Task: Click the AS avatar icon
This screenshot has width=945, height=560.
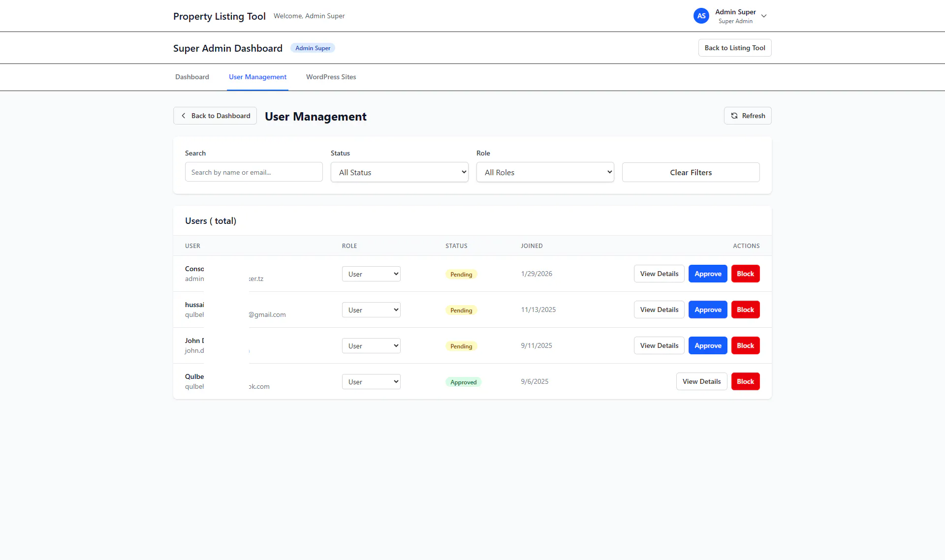Action: [x=701, y=16]
